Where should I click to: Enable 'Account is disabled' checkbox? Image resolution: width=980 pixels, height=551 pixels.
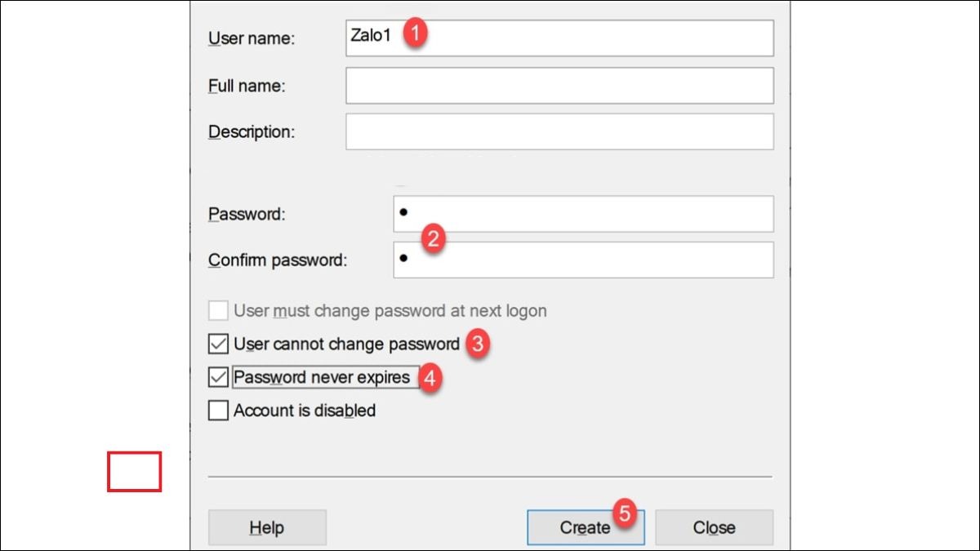click(218, 411)
